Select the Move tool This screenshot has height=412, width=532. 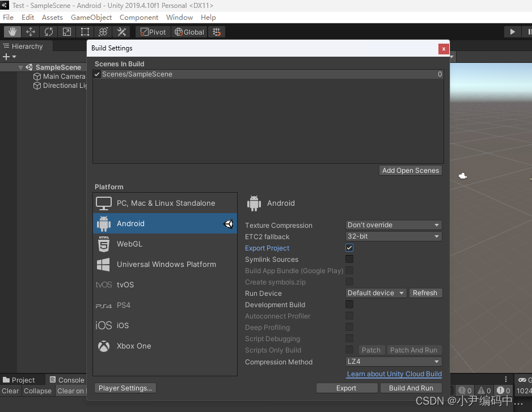click(x=31, y=32)
